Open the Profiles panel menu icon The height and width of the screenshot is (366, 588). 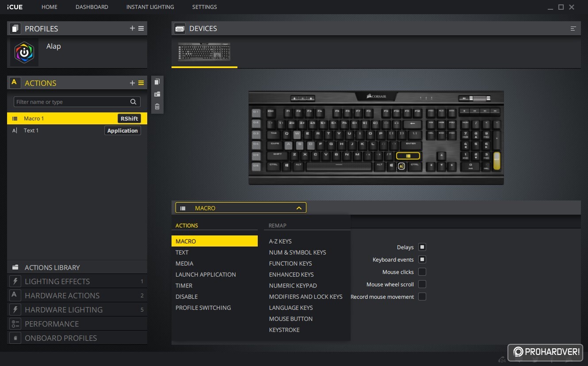[x=141, y=28]
